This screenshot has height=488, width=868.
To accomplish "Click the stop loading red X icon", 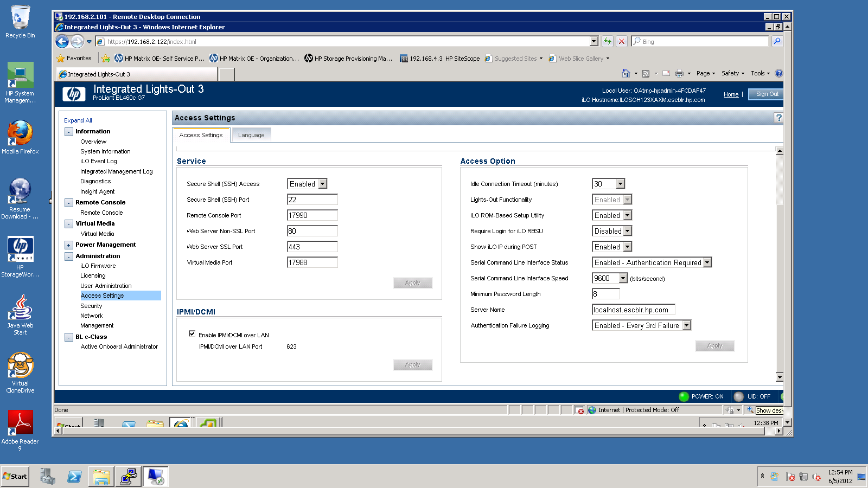I will (622, 42).
